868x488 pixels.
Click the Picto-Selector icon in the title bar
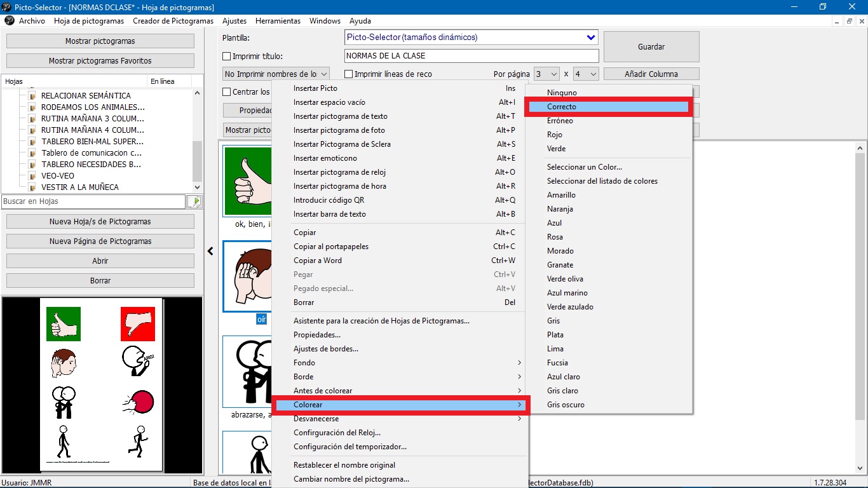[x=6, y=6]
